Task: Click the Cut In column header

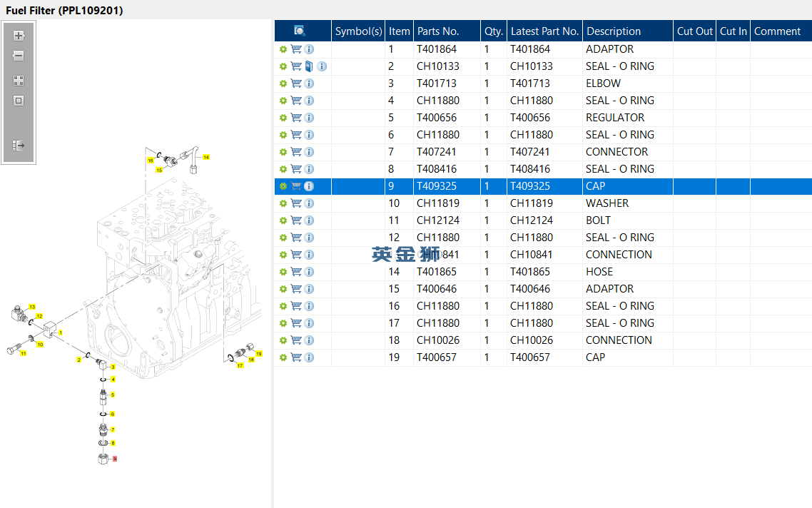Action: pos(734,31)
